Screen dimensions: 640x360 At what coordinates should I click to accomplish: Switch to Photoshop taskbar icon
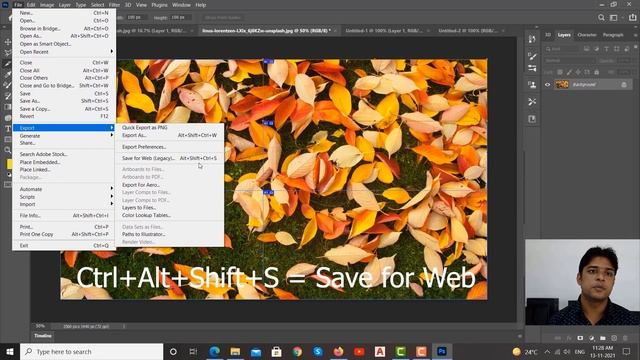pyautogui.click(x=442, y=351)
